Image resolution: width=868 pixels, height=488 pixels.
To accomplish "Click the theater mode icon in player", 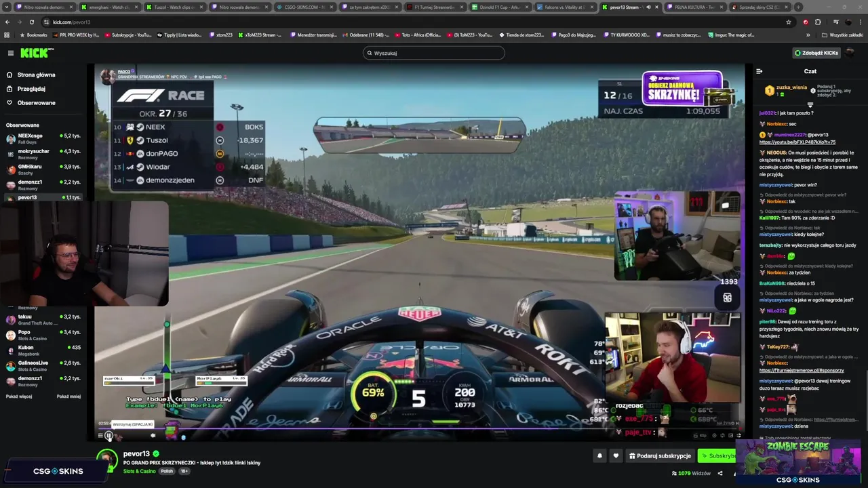I will [730, 436].
